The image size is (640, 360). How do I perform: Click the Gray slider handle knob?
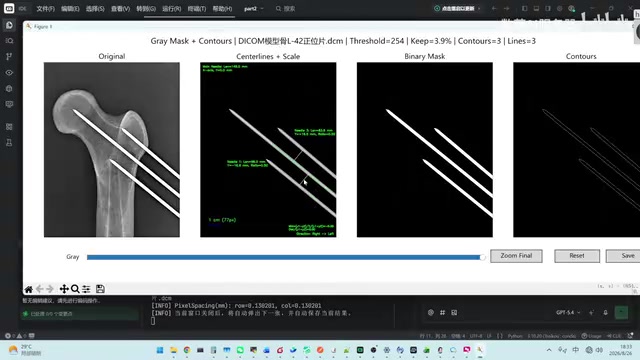tap(483, 257)
